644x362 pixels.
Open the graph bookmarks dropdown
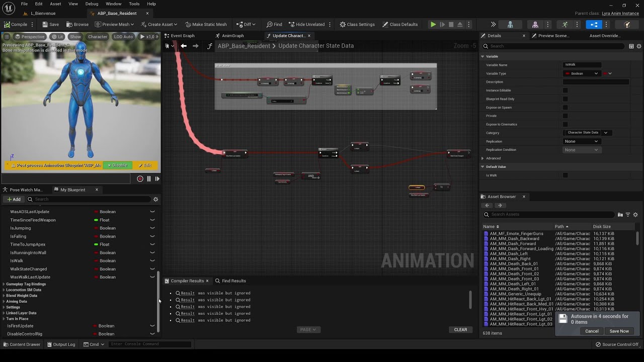pyautogui.click(x=170, y=46)
